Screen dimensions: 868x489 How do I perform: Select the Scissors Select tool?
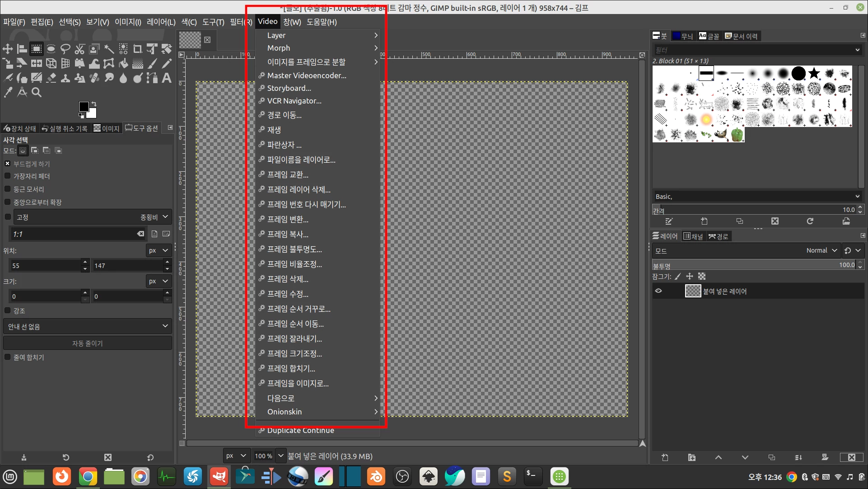point(80,49)
